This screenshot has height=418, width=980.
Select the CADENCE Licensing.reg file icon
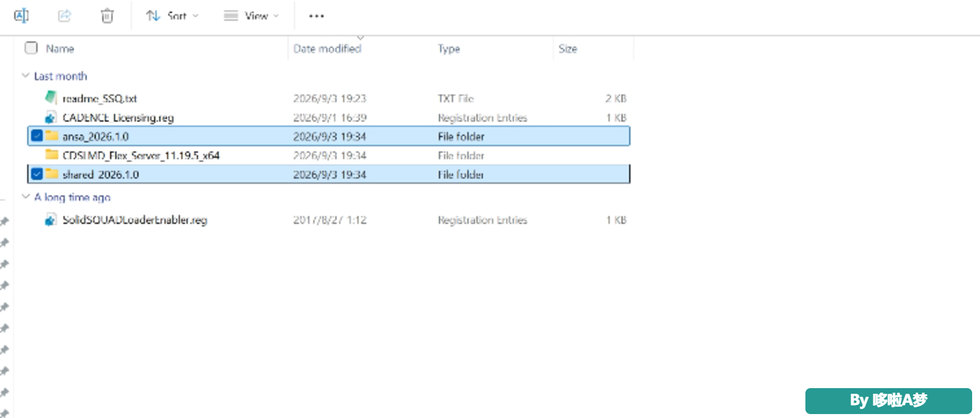point(51,117)
